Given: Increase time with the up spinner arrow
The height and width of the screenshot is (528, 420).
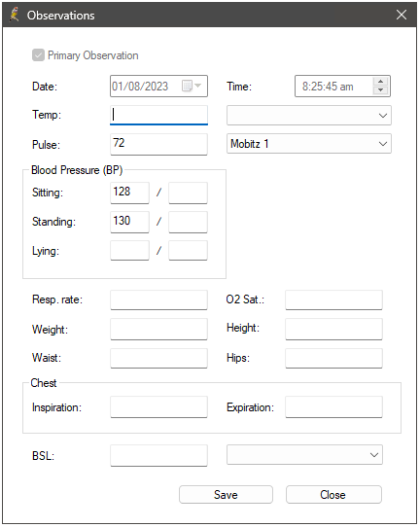Looking at the screenshot, I should pyautogui.click(x=380, y=82).
